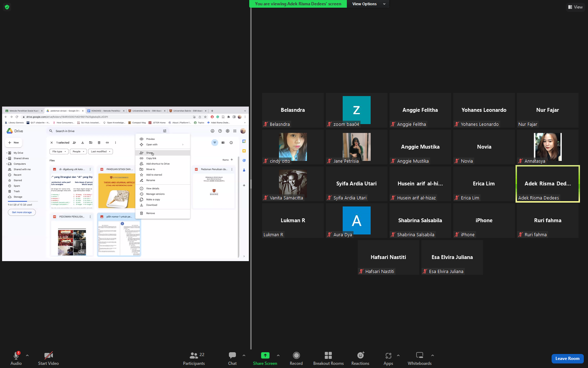The height and width of the screenshot is (368, 588).
Task: Open the Participants panel icon
Action: [x=194, y=355]
